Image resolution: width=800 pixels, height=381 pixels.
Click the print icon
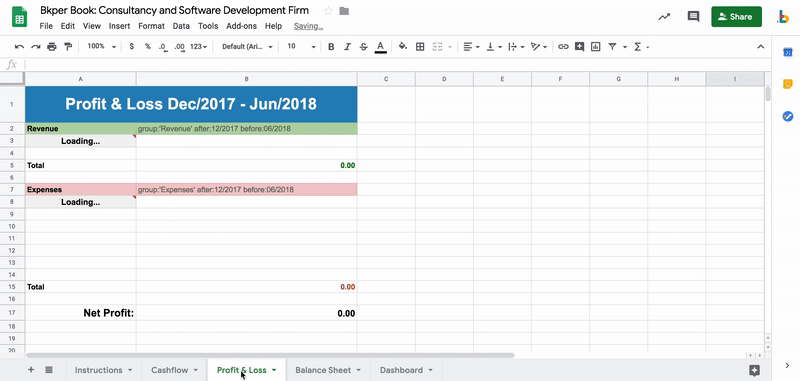[52, 47]
